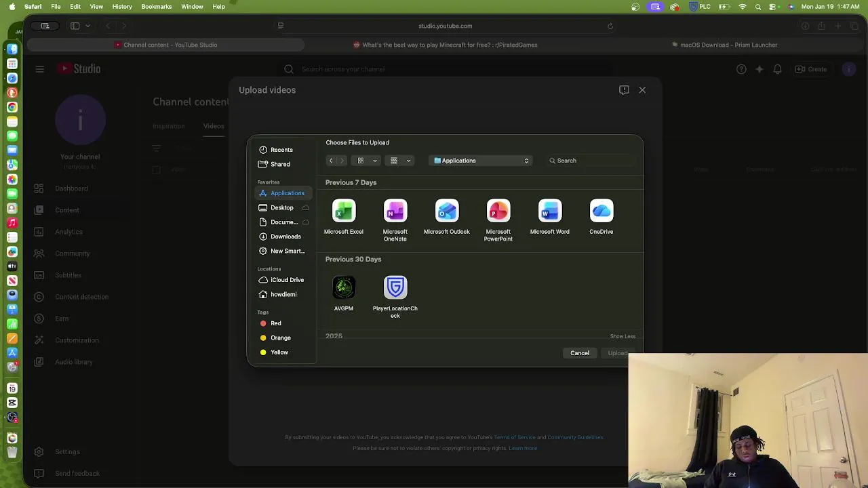Send feedback icon in Upload videos header
The height and width of the screenshot is (488, 868).
click(624, 90)
